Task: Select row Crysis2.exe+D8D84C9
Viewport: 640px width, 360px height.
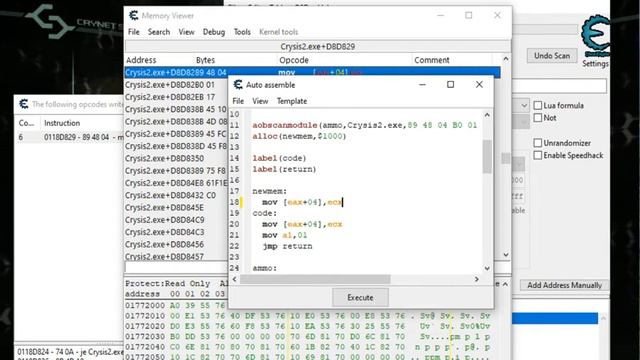Action: (176, 220)
